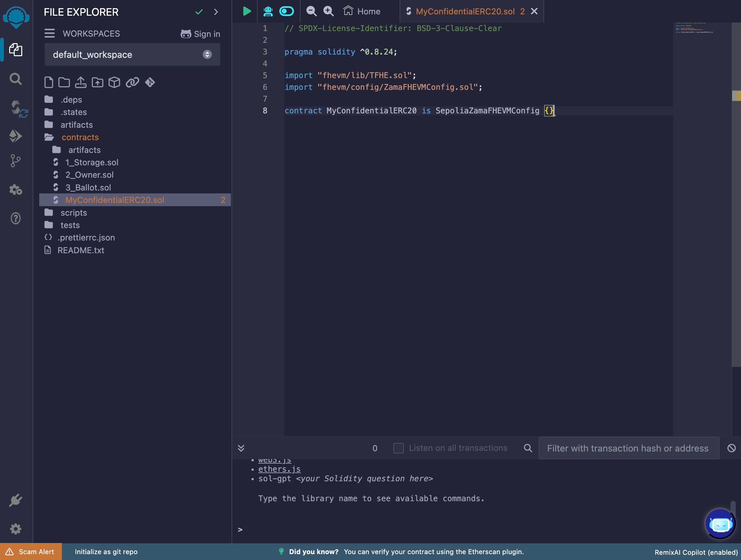
Task: Enable Listen on all transactions checkbox
Action: click(x=398, y=448)
